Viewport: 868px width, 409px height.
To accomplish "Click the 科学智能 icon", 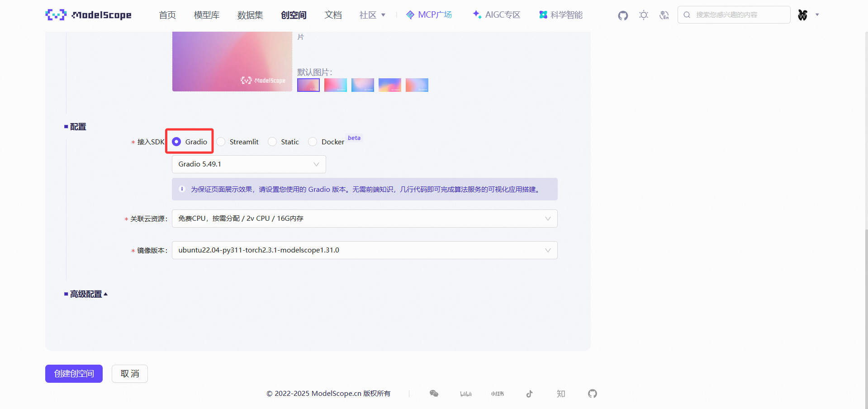I will [x=543, y=15].
